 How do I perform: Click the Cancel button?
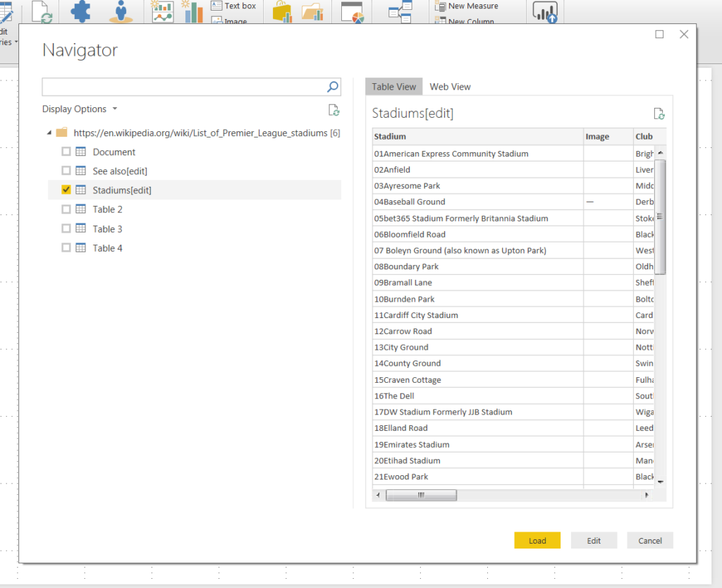tap(649, 541)
